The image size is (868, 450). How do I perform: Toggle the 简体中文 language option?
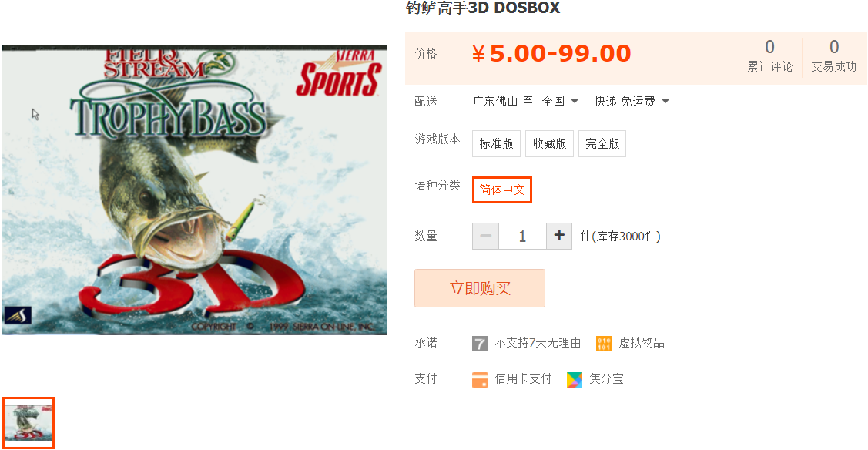[x=502, y=190]
